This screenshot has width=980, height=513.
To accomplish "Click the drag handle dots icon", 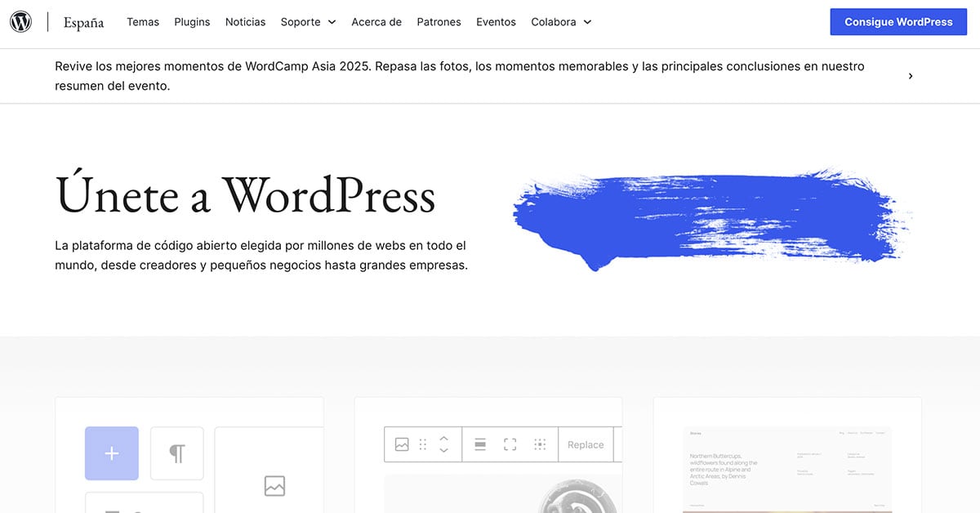I will point(423,444).
